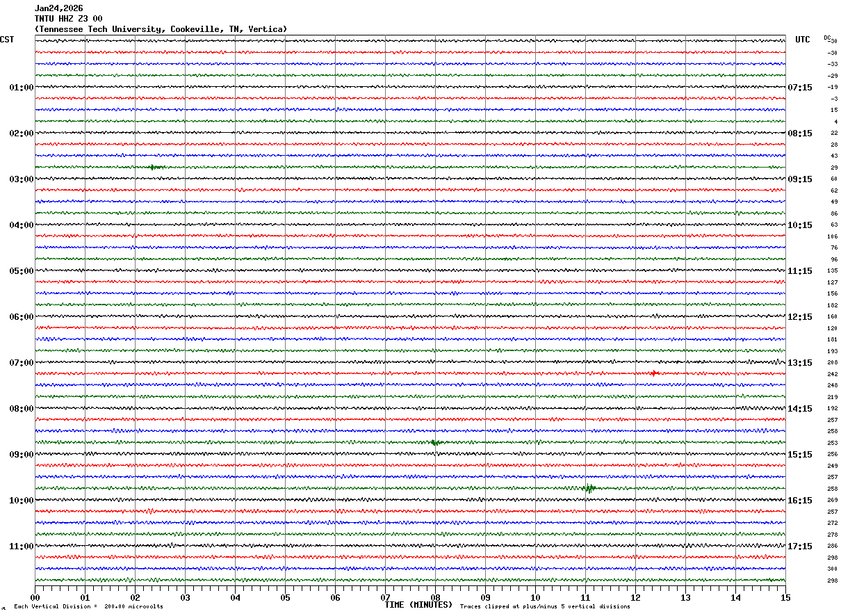Viewport: 841px width, 616px height.
Task: Click the DC offset value -33
Action: point(832,64)
